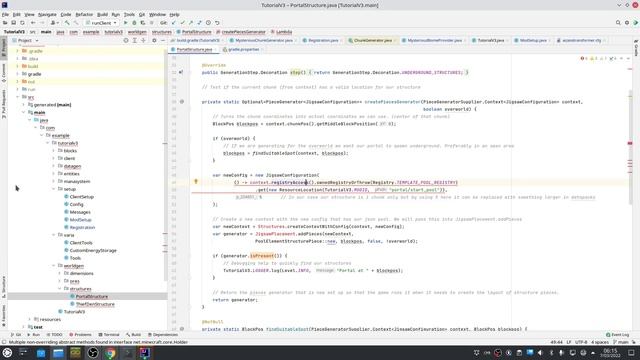The height and width of the screenshot is (360, 640).
Task: Open the Build menu
Action: (102, 14)
